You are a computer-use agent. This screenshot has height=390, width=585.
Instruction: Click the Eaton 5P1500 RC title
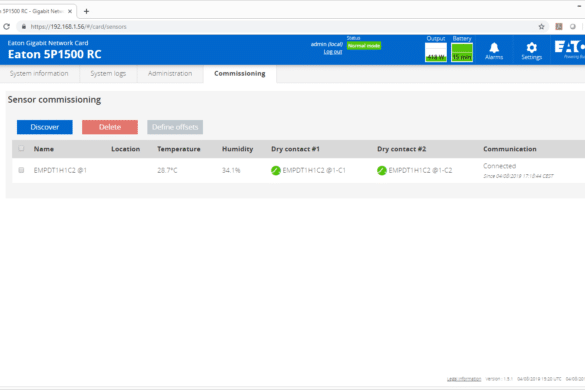tap(54, 54)
